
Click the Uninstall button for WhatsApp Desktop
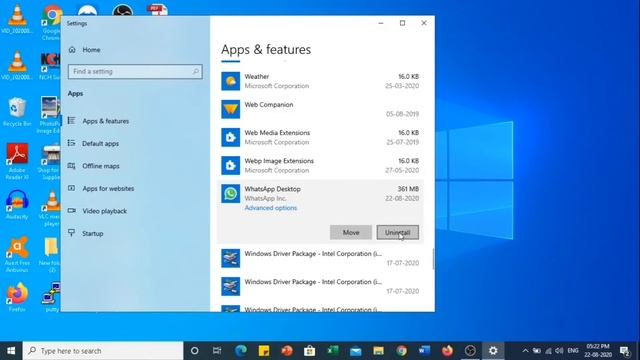tap(397, 232)
